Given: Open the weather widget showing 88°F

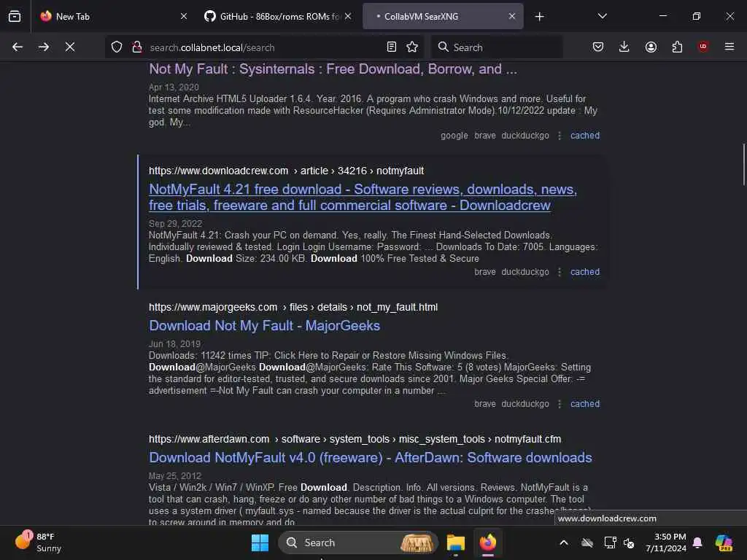Looking at the screenshot, I should point(39,542).
